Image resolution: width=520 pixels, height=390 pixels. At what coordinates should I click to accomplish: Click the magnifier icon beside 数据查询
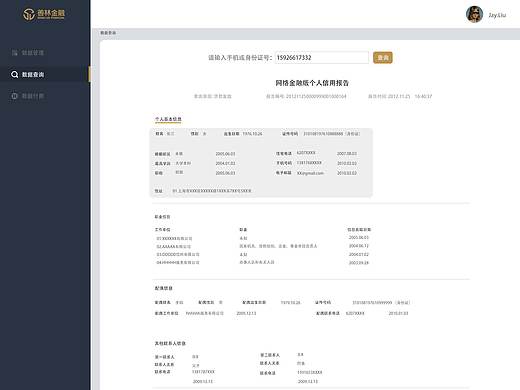tap(14, 74)
